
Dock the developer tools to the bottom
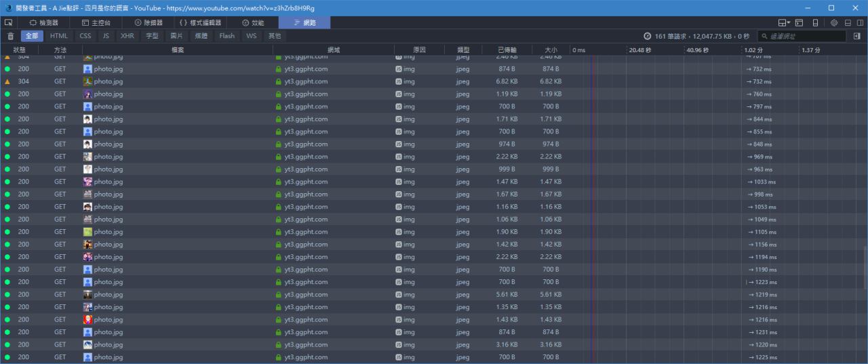tap(848, 22)
